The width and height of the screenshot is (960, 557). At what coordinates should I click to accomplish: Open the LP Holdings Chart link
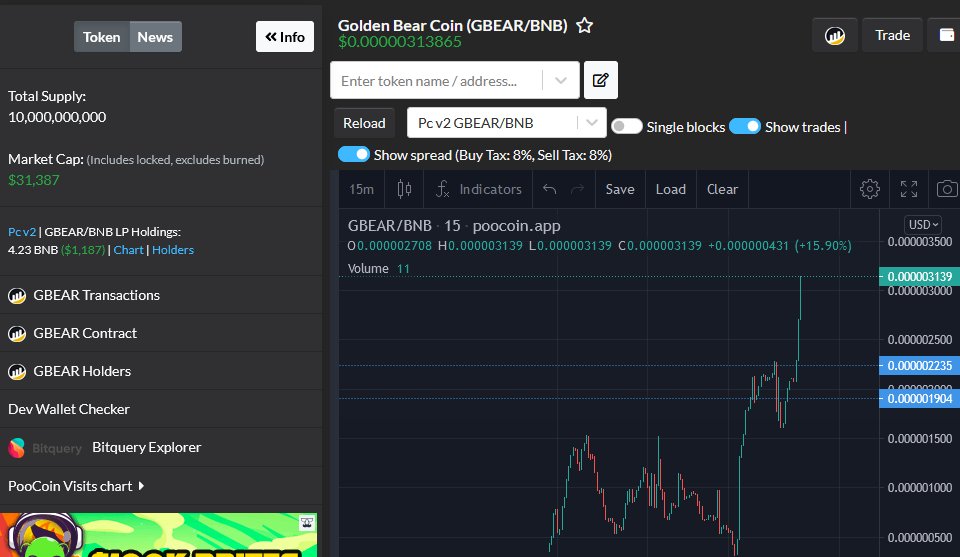pos(129,250)
